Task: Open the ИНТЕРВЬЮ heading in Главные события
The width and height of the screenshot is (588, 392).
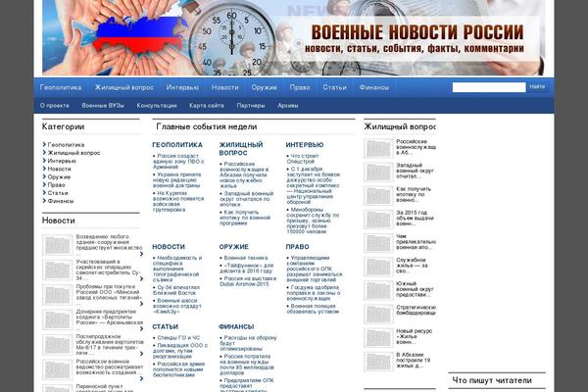Action: [x=305, y=145]
